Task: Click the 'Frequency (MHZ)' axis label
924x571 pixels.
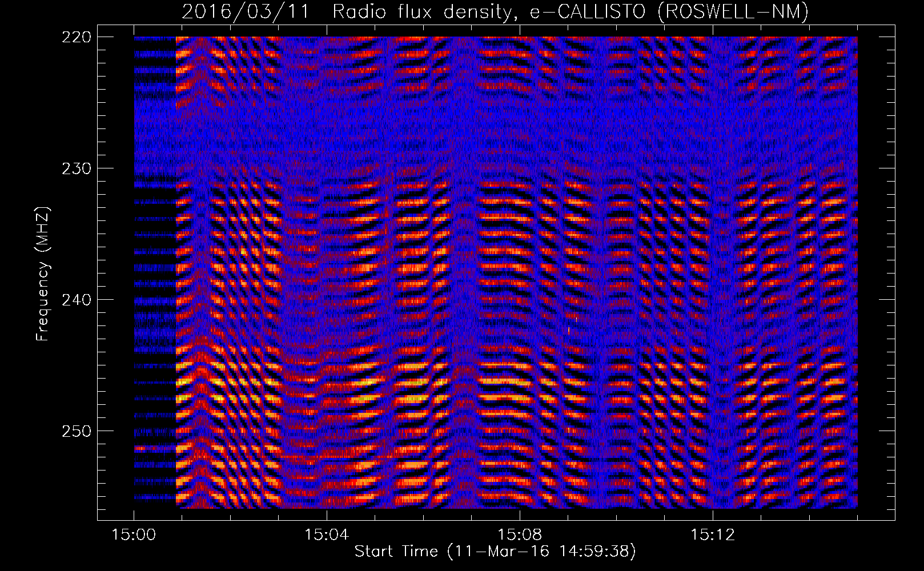Action: (x=43, y=274)
